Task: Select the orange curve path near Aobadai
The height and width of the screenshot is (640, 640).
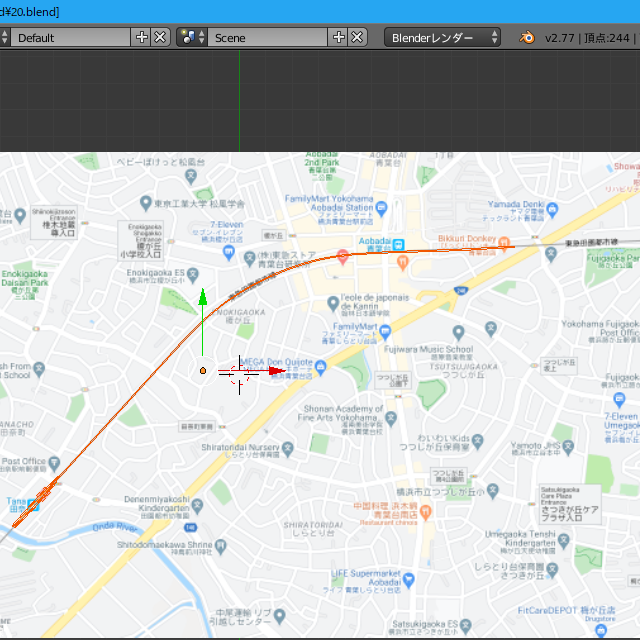Action: tap(429, 250)
